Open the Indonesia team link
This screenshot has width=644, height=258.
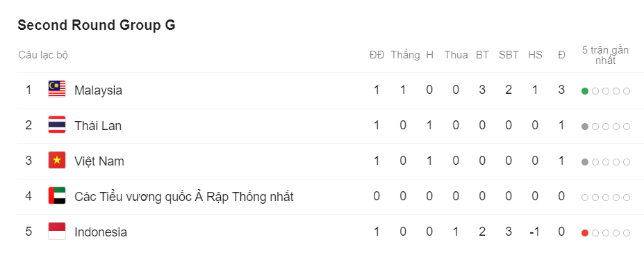(101, 232)
